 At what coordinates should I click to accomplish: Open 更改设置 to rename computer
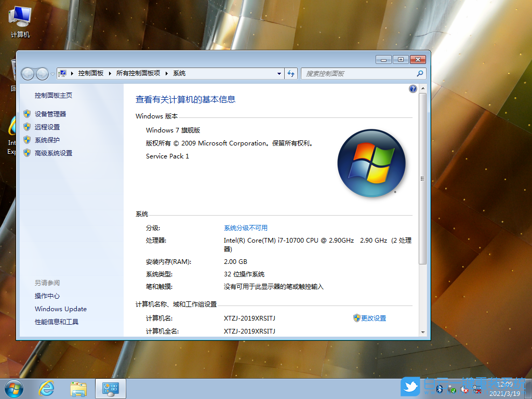[374, 317]
